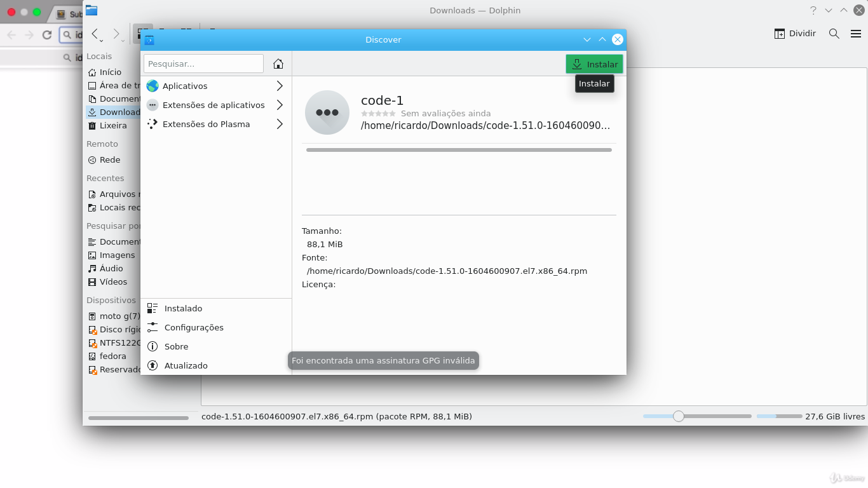Click Dolphin status bar rpm file text
868x488 pixels.
(x=337, y=416)
